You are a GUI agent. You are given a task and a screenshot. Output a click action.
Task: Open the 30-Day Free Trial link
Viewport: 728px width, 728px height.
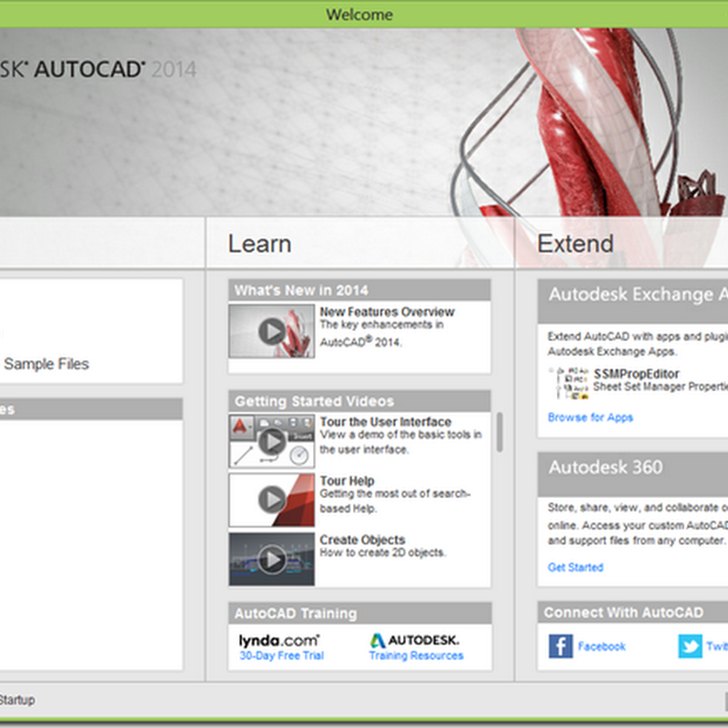(281, 655)
